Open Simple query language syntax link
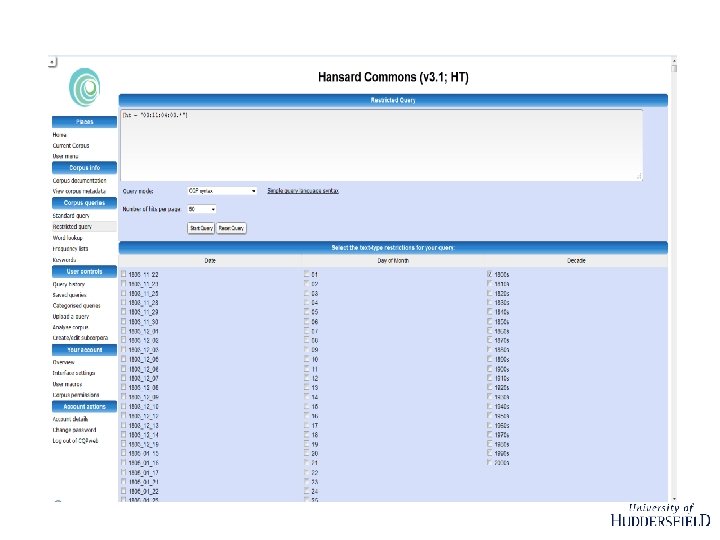720x540 pixels. [x=303, y=191]
